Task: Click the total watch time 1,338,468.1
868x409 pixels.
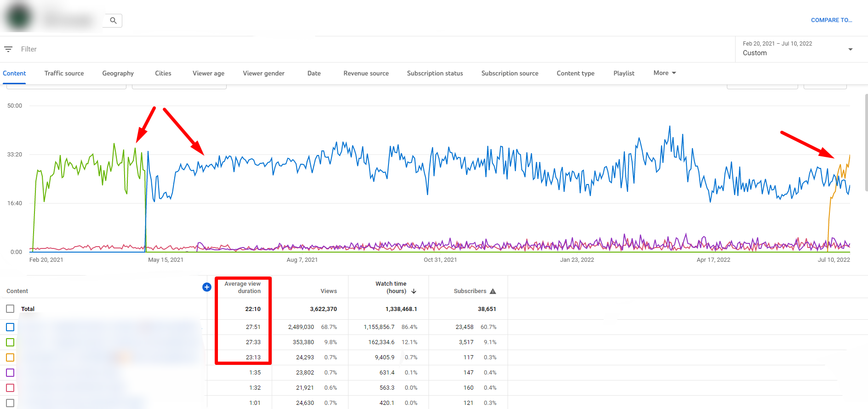Action: pos(401,309)
